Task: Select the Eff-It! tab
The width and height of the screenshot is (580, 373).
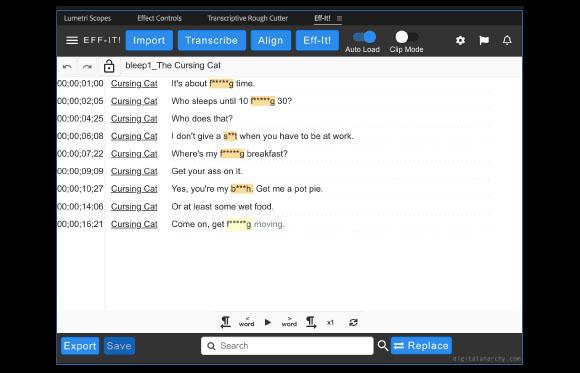Action: coord(322,18)
